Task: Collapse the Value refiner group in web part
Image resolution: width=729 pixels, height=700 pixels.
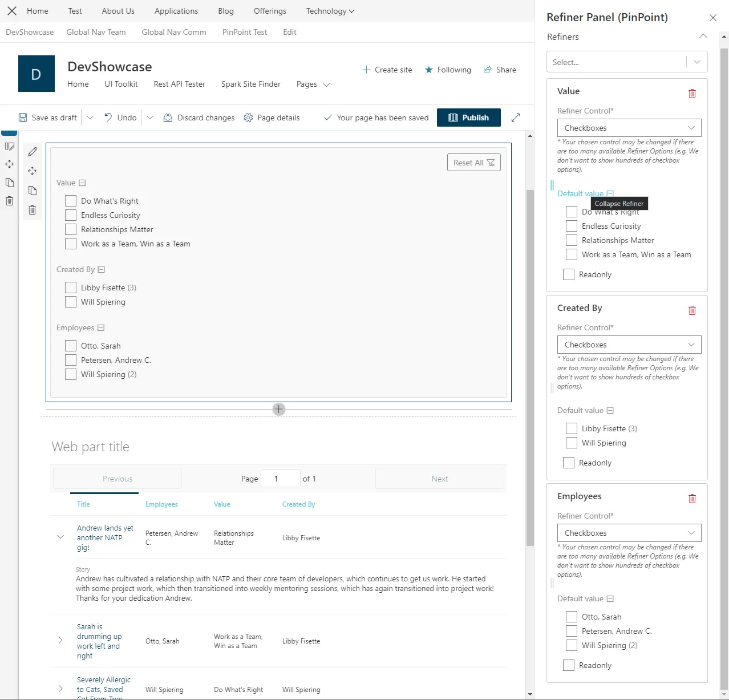Action: click(x=82, y=183)
